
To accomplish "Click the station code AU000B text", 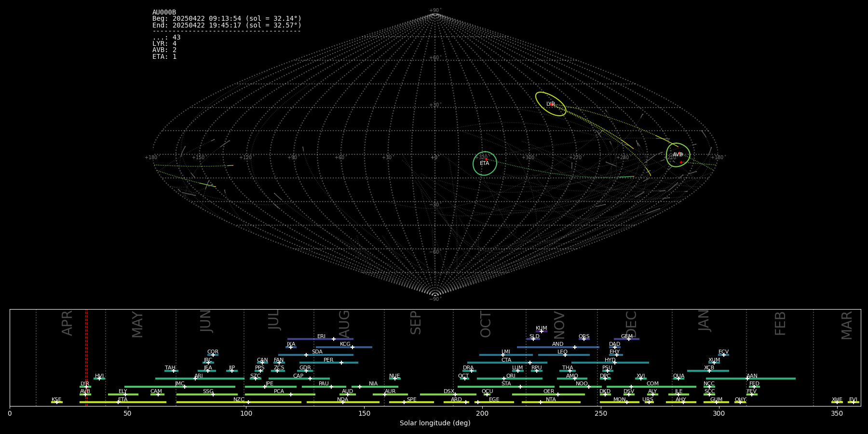I will (x=164, y=13).
